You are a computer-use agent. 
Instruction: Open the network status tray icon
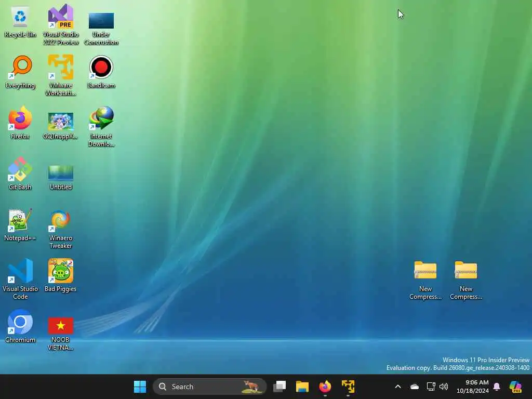coord(431,387)
